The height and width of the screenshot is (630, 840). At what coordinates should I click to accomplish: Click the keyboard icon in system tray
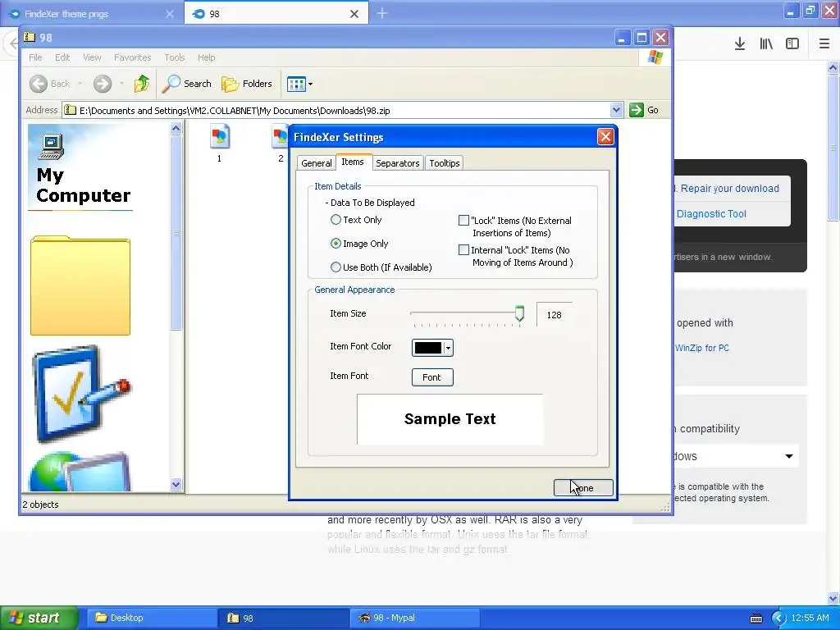(756, 619)
